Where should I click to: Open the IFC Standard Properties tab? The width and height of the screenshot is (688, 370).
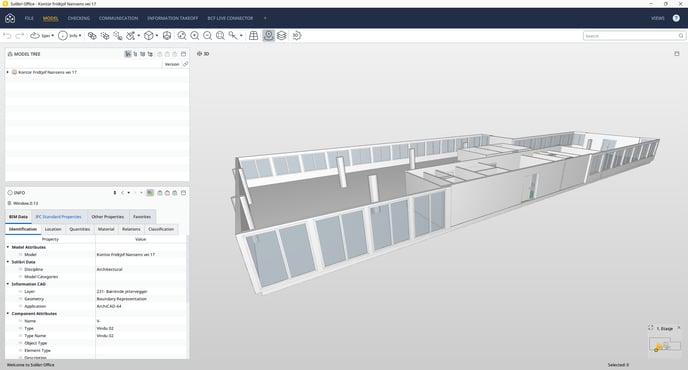click(x=58, y=217)
